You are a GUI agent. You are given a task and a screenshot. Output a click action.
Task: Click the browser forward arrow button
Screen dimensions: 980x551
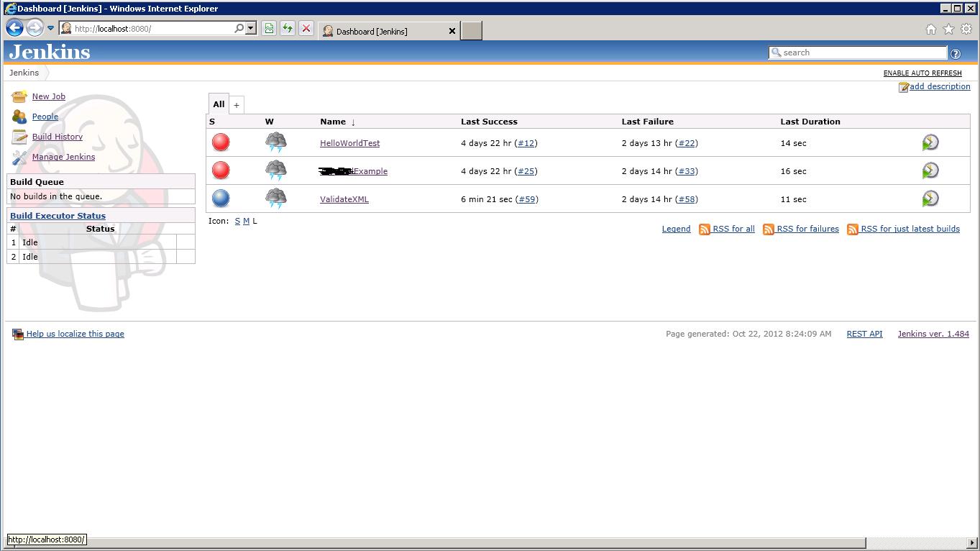[35, 28]
